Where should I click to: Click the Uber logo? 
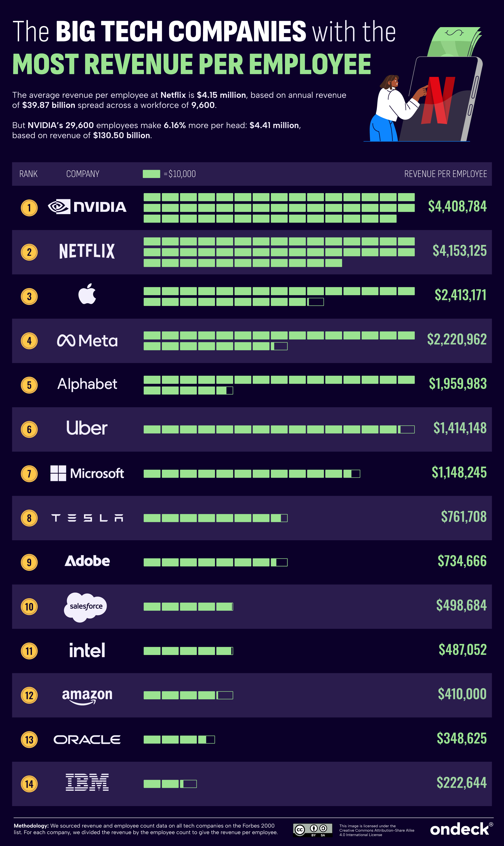87,428
